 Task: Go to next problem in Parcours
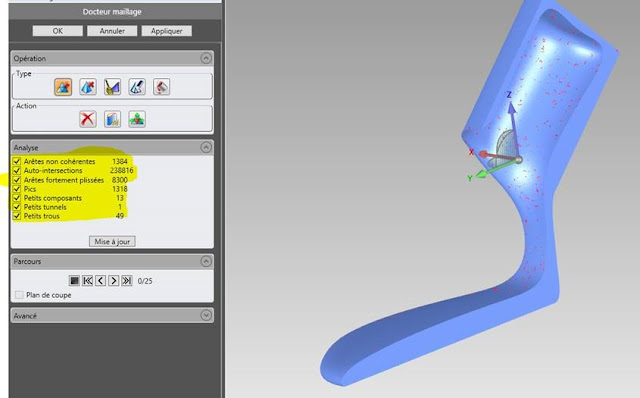tap(113, 280)
